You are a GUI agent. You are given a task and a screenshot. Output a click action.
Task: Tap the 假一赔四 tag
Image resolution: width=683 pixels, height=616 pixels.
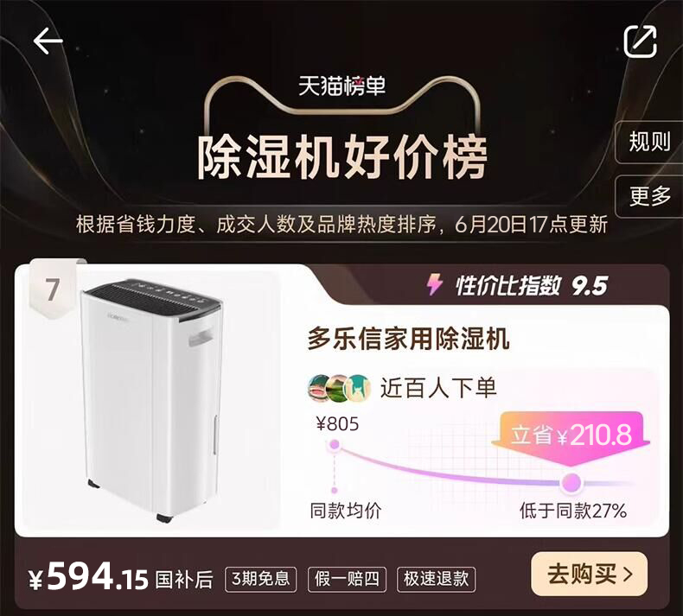click(347, 579)
